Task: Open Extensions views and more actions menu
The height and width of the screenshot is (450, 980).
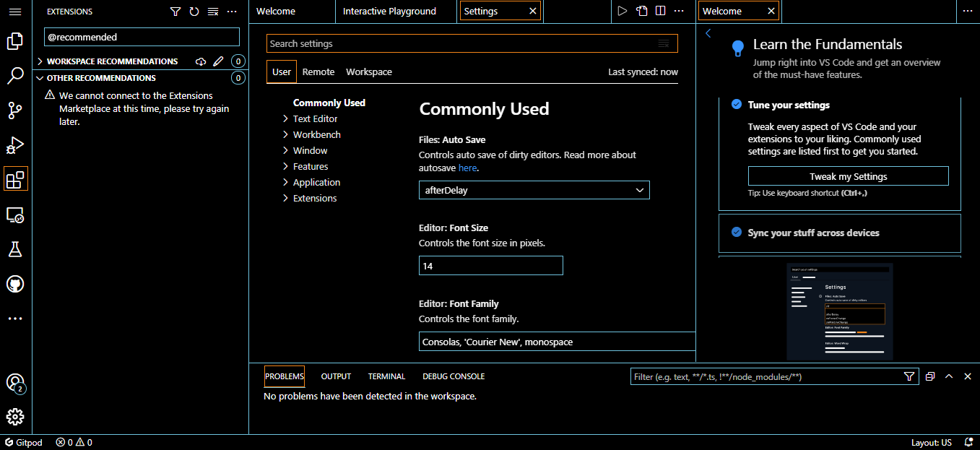Action: tap(232, 12)
